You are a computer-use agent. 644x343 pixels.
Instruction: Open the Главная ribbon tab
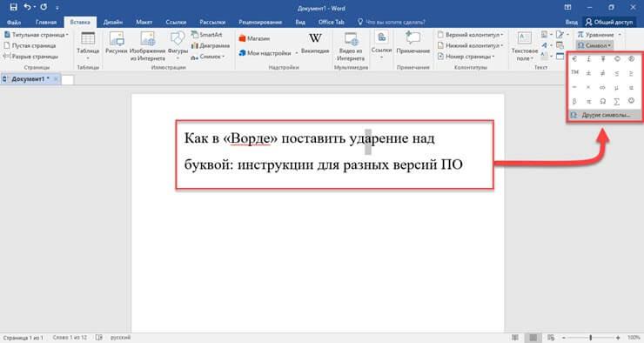point(46,22)
